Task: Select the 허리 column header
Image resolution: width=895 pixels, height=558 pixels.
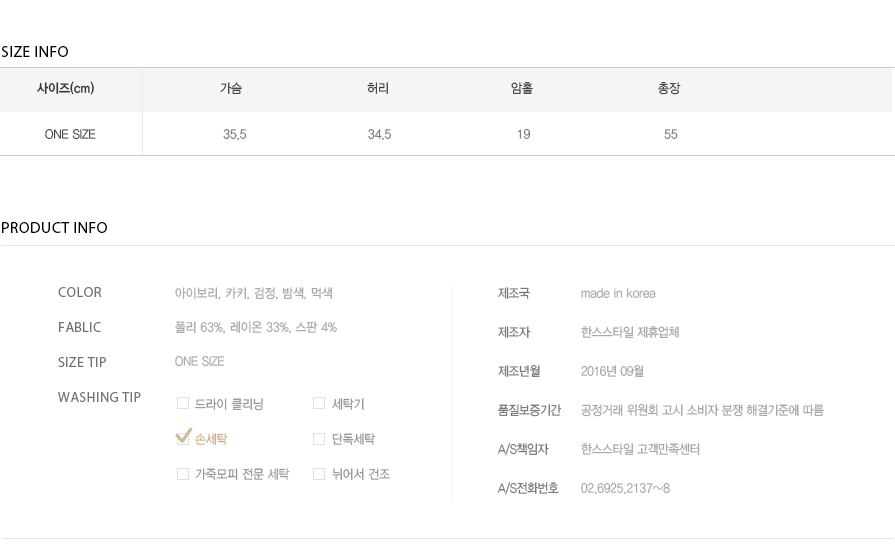Action: tap(378, 88)
